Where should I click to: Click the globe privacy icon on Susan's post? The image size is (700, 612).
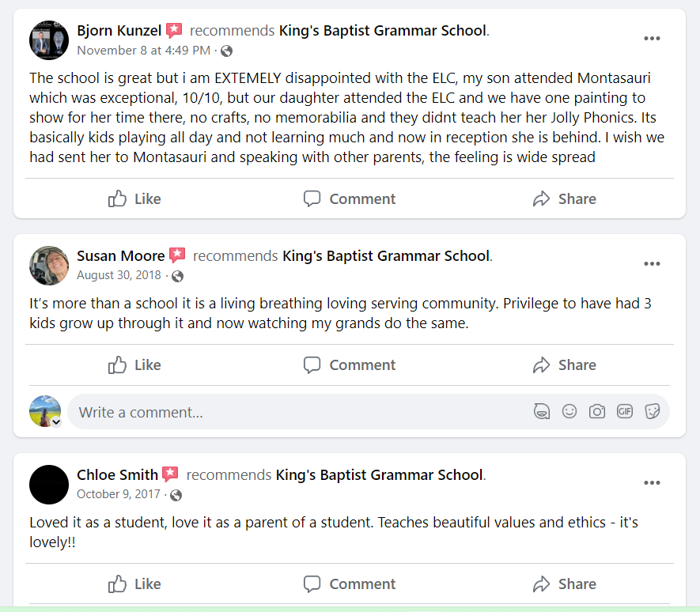coord(177,276)
